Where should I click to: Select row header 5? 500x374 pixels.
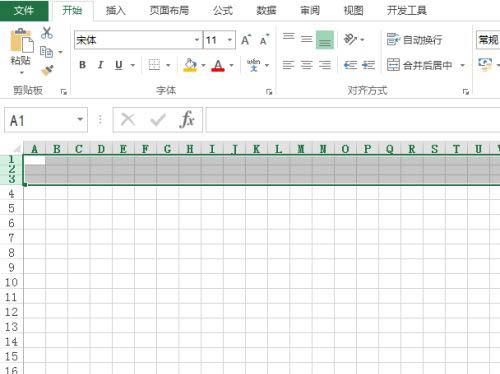click(x=11, y=208)
